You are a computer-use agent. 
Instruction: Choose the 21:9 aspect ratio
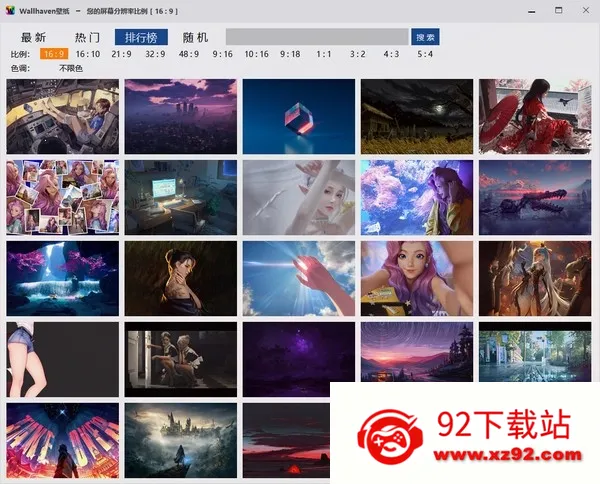pyautogui.click(x=122, y=54)
